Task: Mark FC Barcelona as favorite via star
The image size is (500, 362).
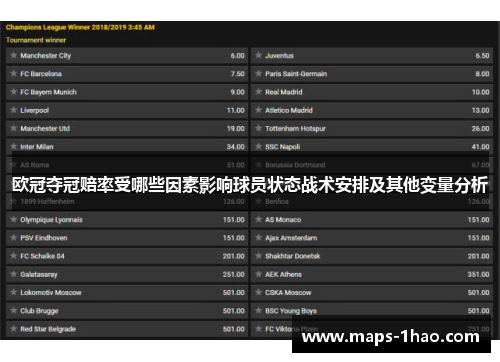Action: coord(14,73)
